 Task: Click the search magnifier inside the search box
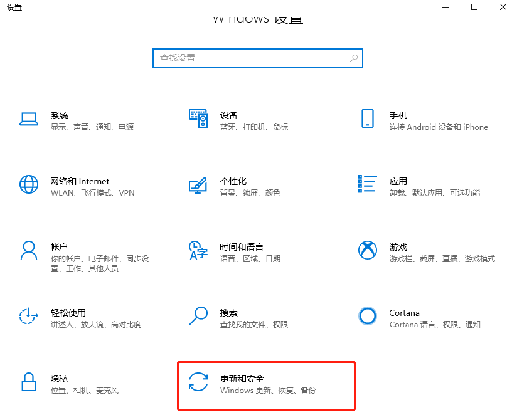click(355, 58)
